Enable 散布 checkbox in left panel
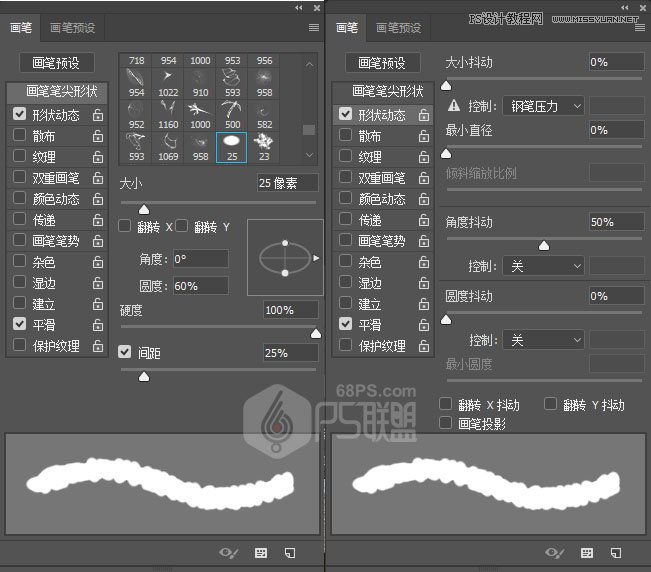Screen dimensions: 651x572 (20, 135)
